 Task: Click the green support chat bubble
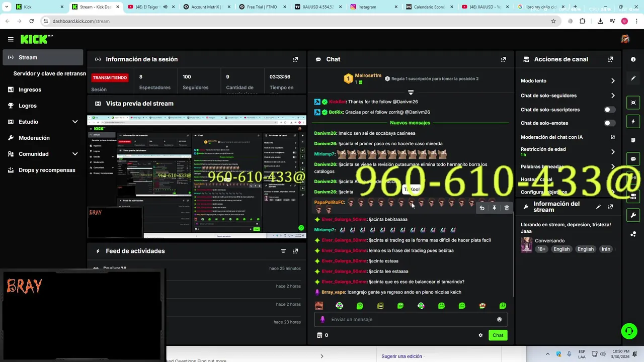(x=629, y=331)
